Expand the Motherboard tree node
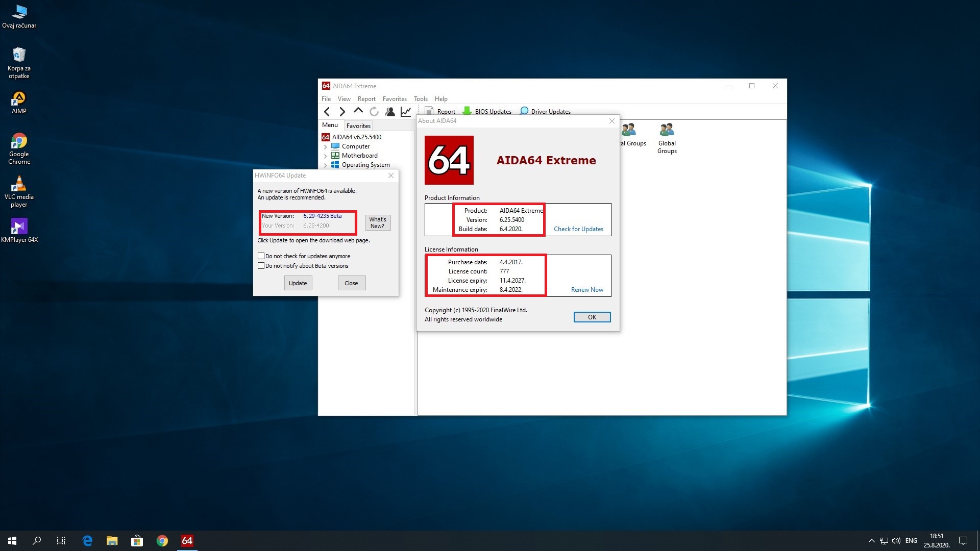 pos(326,156)
